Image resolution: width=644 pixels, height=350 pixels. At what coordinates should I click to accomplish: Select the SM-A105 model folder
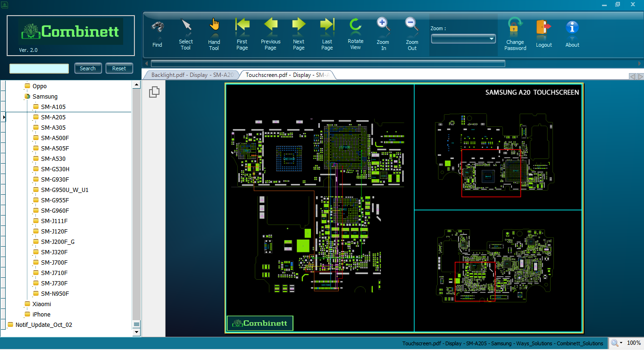[x=53, y=107]
